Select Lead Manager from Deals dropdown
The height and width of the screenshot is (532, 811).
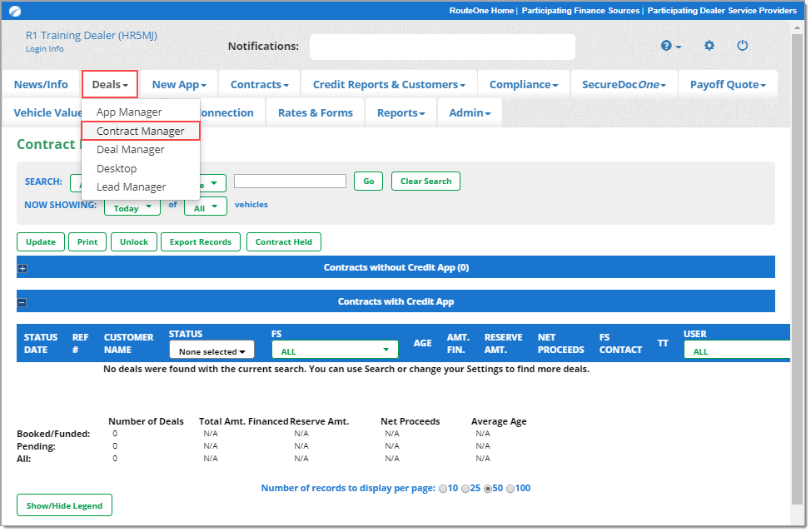point(132,187)
